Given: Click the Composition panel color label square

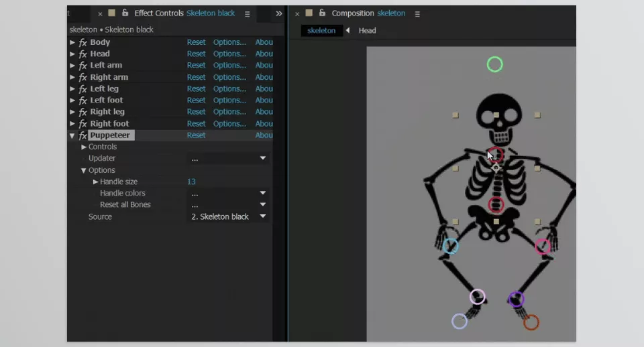Looking at the screenshot, I should coord(309,13).
